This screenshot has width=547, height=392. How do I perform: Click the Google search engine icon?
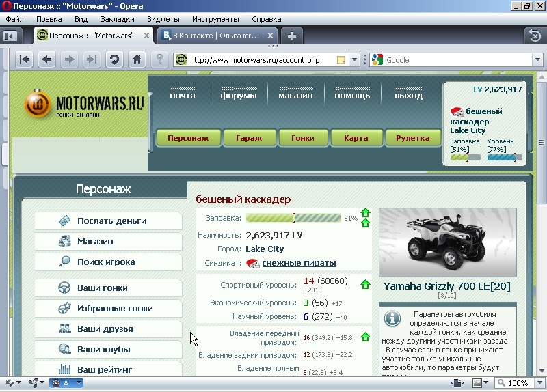[377, 60]
